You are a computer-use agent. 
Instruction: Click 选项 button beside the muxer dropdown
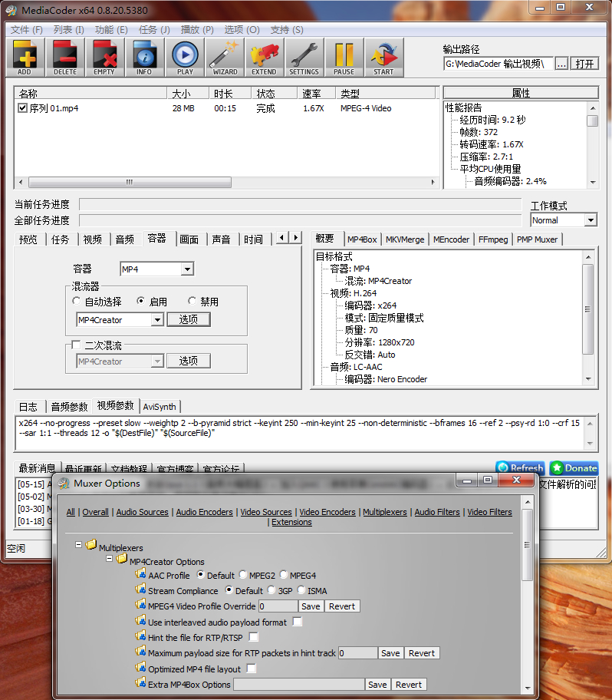188,319
